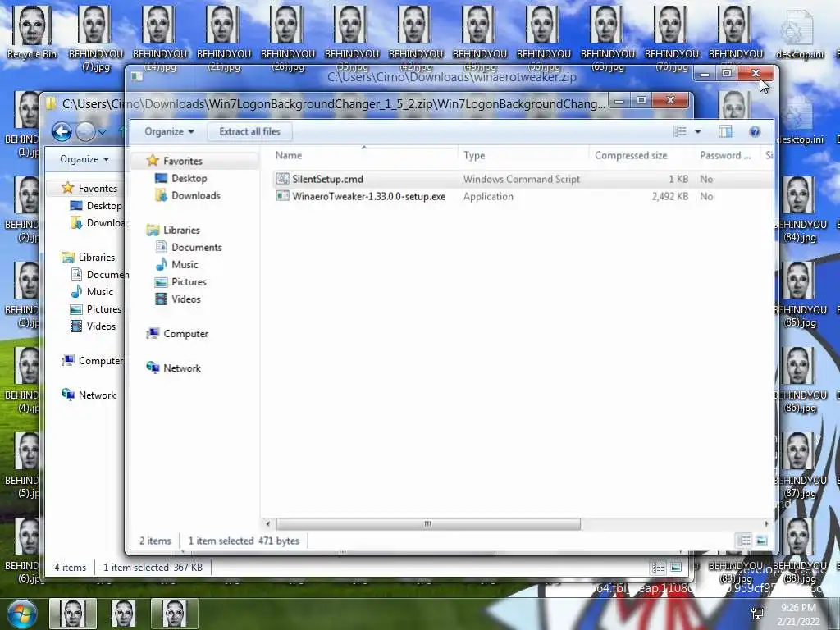
Task: Open the change view dropdown arrow
Action: (697, 131)
